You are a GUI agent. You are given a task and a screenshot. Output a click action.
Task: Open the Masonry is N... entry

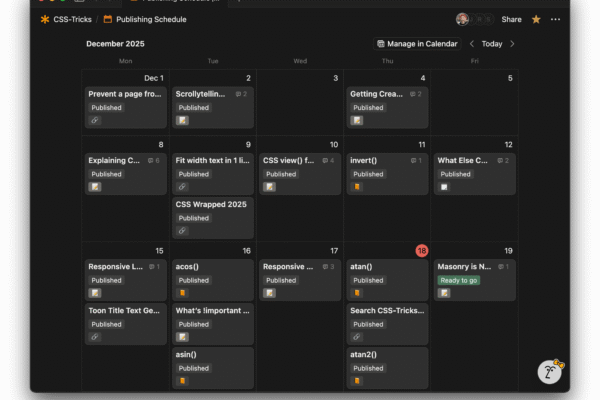(x=474, y=280)
